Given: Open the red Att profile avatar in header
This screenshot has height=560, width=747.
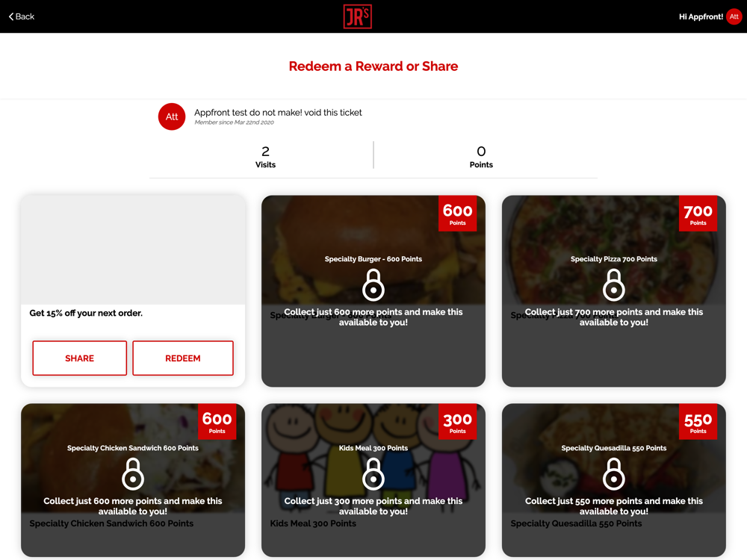Looking at the screenshot, I should pos(734,16).
